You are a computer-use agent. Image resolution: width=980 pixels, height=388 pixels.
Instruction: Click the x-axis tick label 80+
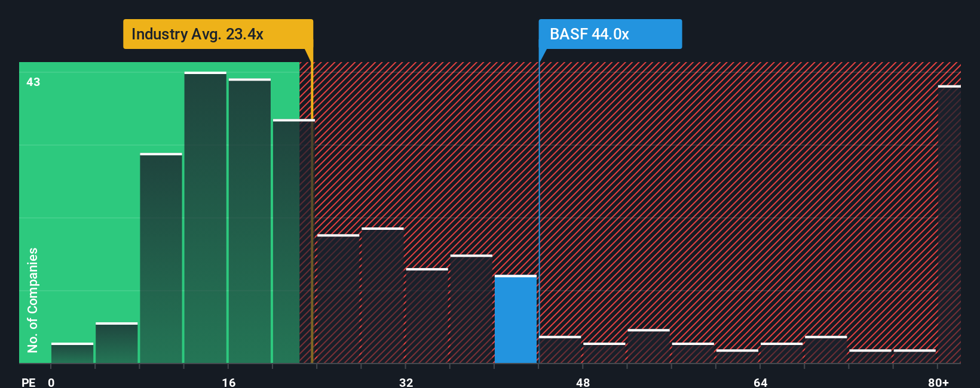point(939,382)
